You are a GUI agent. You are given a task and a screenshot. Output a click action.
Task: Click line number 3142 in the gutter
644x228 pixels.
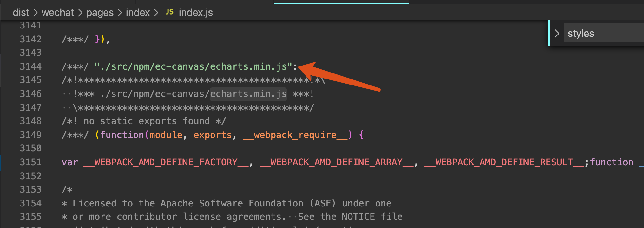(31, 39)
